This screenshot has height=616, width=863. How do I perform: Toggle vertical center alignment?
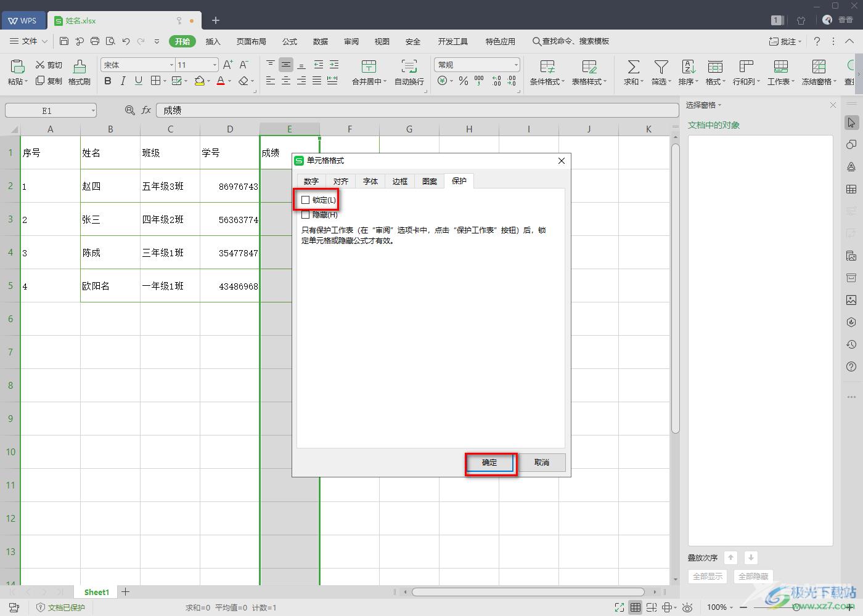(x=286, y=65)
